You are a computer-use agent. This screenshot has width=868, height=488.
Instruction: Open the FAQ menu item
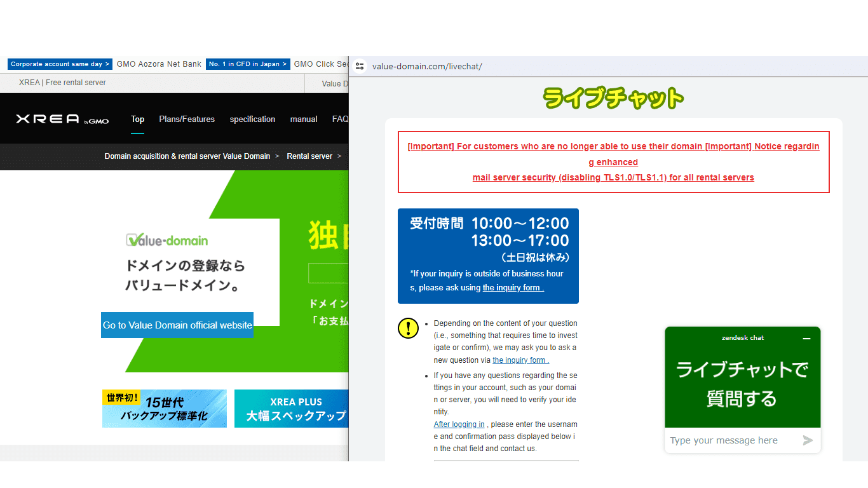point(340,119)
